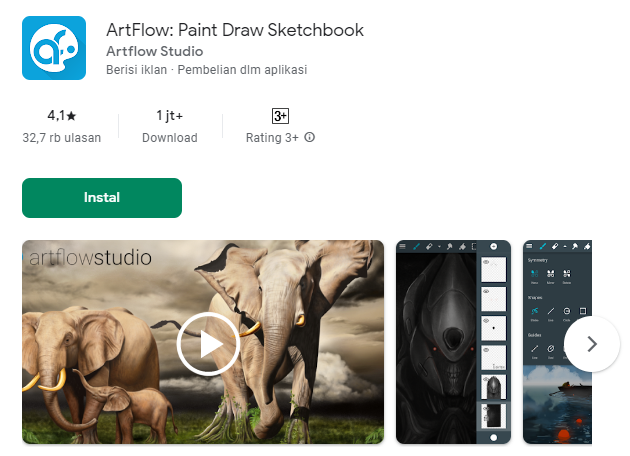
Task: Click the 4,1 star rating
Action: click(61, 116)
